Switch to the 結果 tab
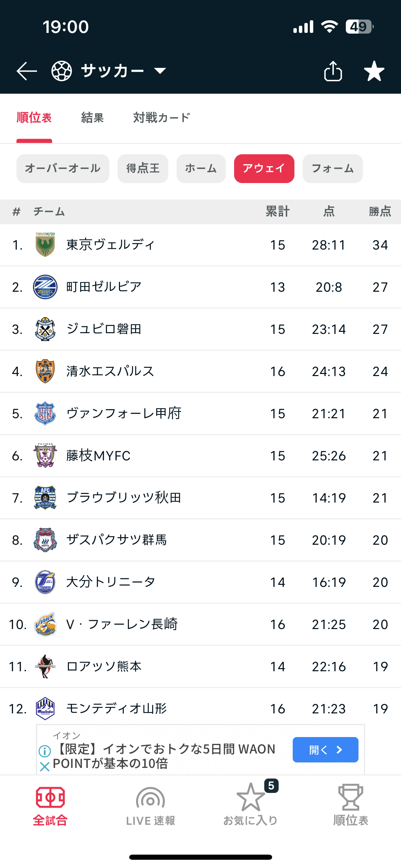401x868 pixels. tap(93, 118)
